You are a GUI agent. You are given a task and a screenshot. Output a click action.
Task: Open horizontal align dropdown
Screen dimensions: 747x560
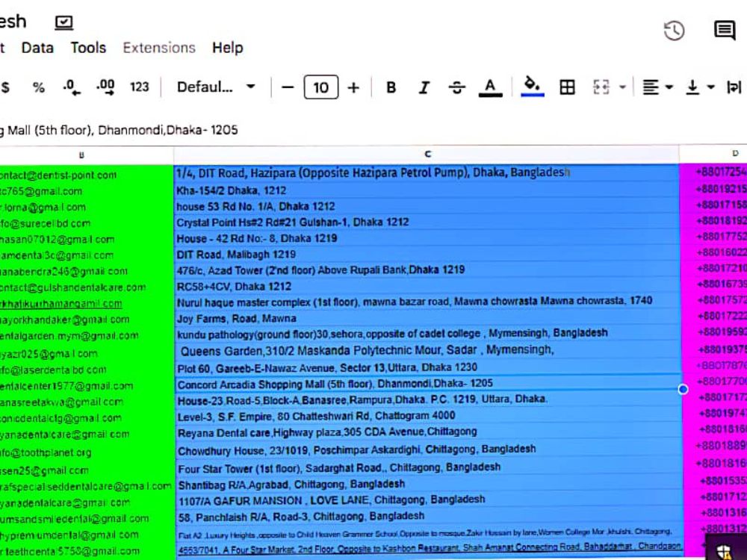pos(657,87)
